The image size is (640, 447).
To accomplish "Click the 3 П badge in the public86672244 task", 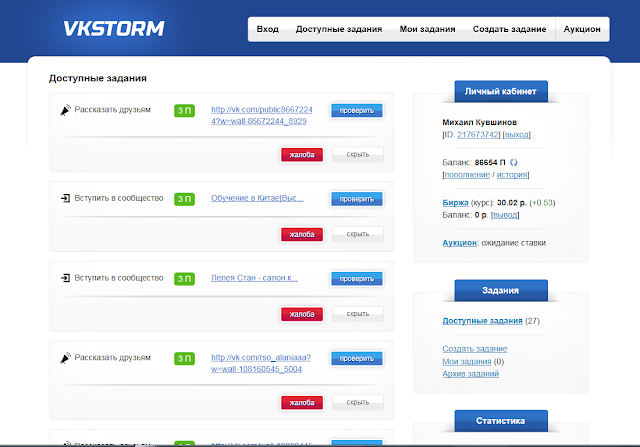I will click(x=184, y=111).
